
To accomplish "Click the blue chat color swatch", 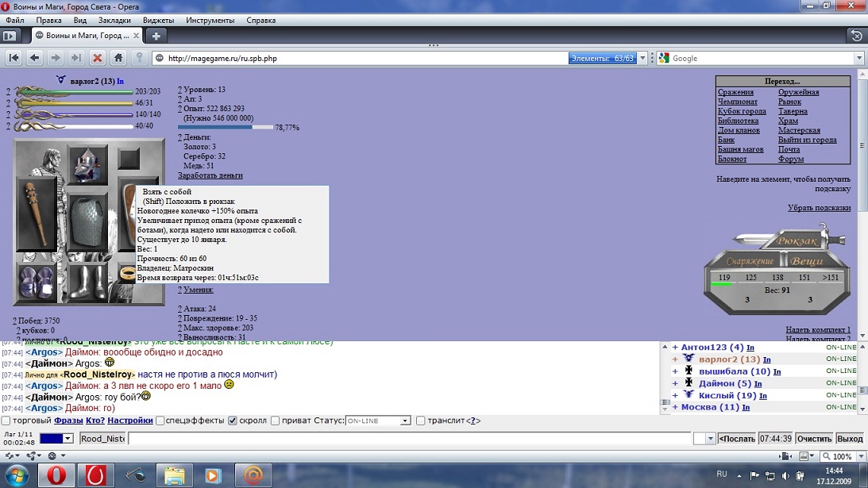I will [x=52, y=439].
